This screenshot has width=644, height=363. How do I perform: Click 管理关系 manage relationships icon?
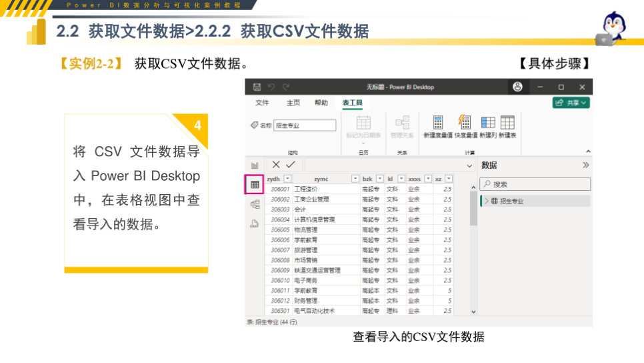pyautogui.click(x=402, y=123)
